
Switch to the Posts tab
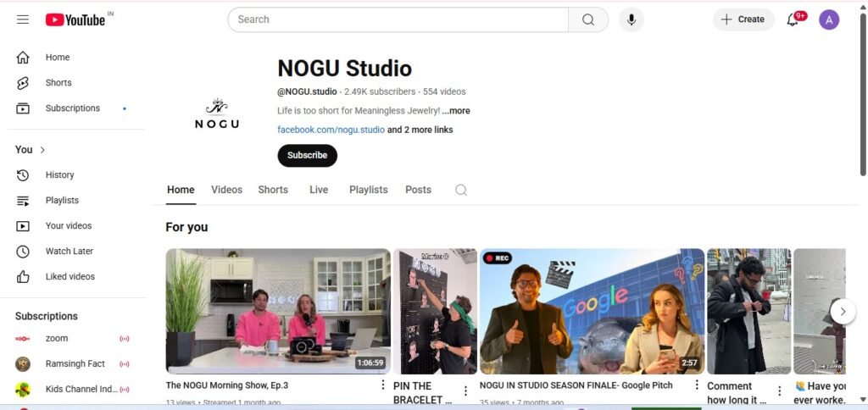pos(419,190)
